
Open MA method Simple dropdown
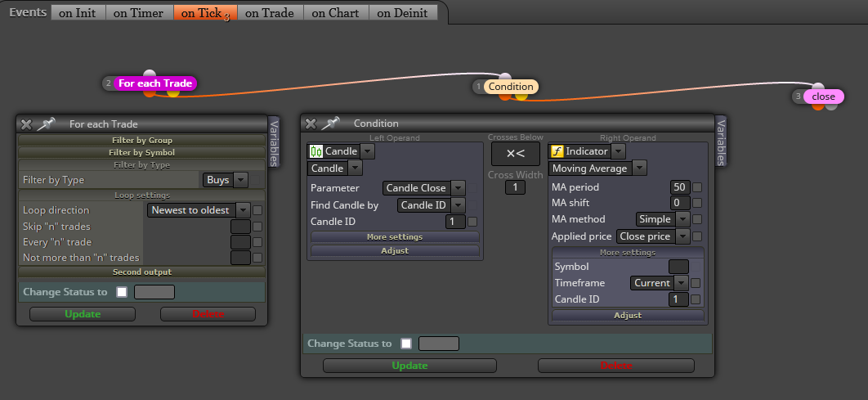pyautogui.click(x=663, y=219)
